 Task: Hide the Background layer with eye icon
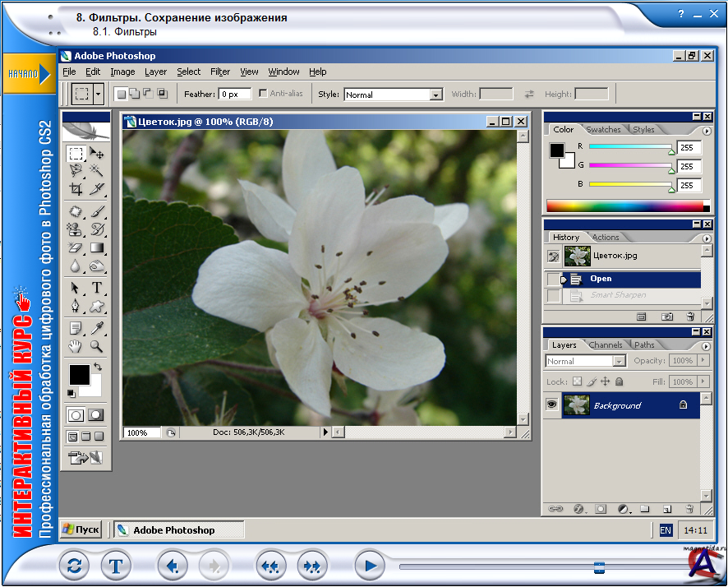[552, 404]
